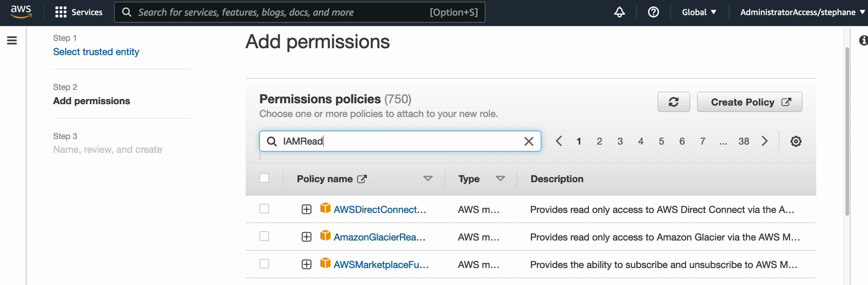Click orange box icon for AWSMarketplaceFu policy

click(x=325, y=263)
